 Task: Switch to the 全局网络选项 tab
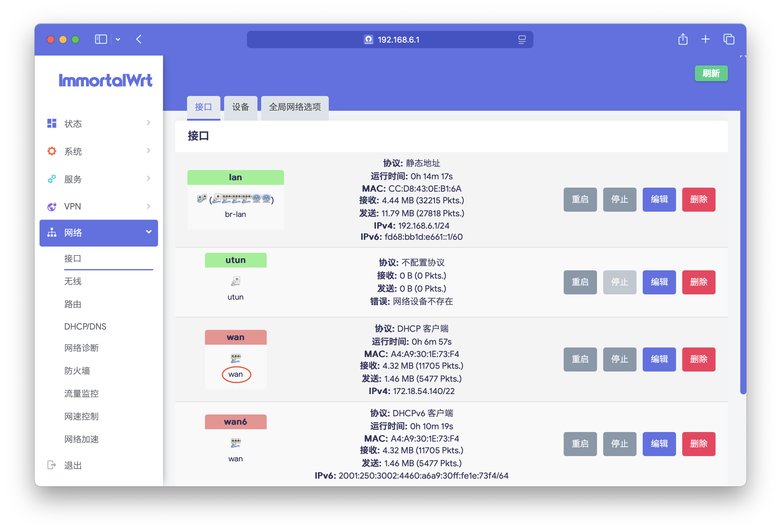pyautogui.click(x=295, y=107)
